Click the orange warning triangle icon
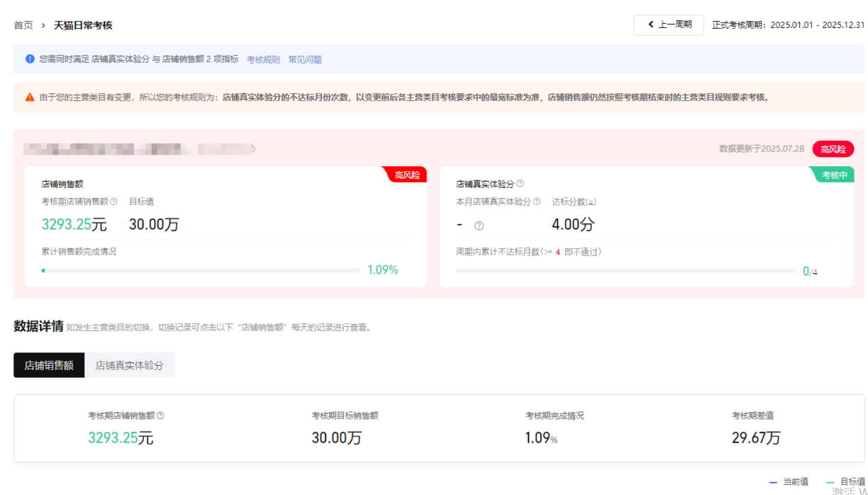The height and width of the screenshot is (495, 868). click(x=30, y=97)
